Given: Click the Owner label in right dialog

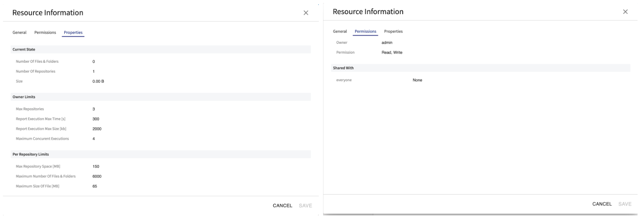Looking at the screenshot, I should (x=342, y=42).
